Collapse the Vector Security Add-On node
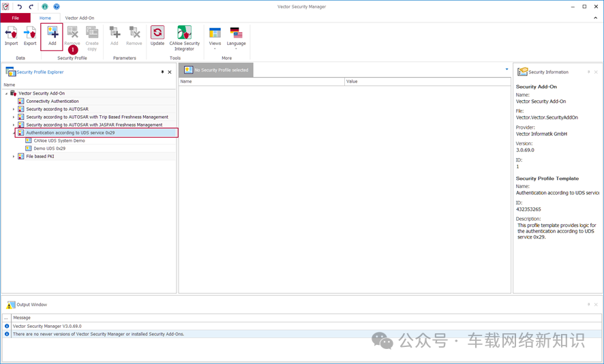The height and width of the screenshot is (364, 604). pyautogui.click(x=7, y=93)
